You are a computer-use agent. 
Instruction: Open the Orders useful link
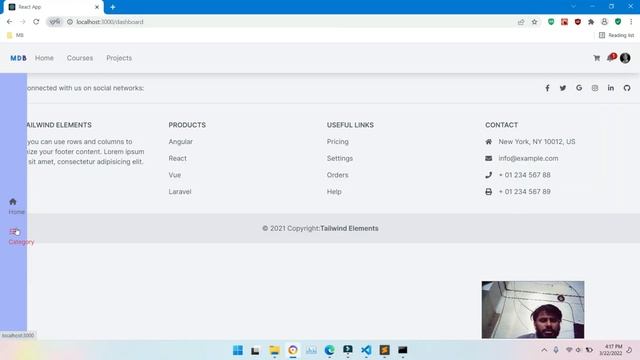coord(338,175)
